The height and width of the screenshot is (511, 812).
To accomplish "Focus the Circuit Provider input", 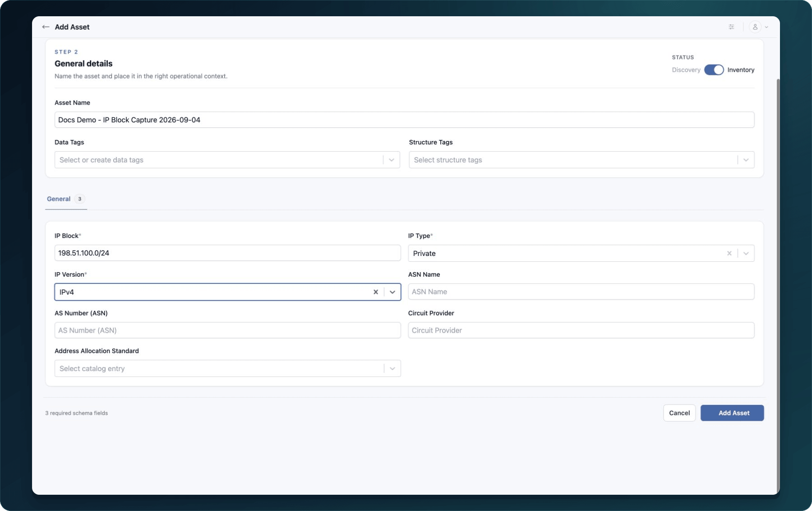I will [581, 330].
